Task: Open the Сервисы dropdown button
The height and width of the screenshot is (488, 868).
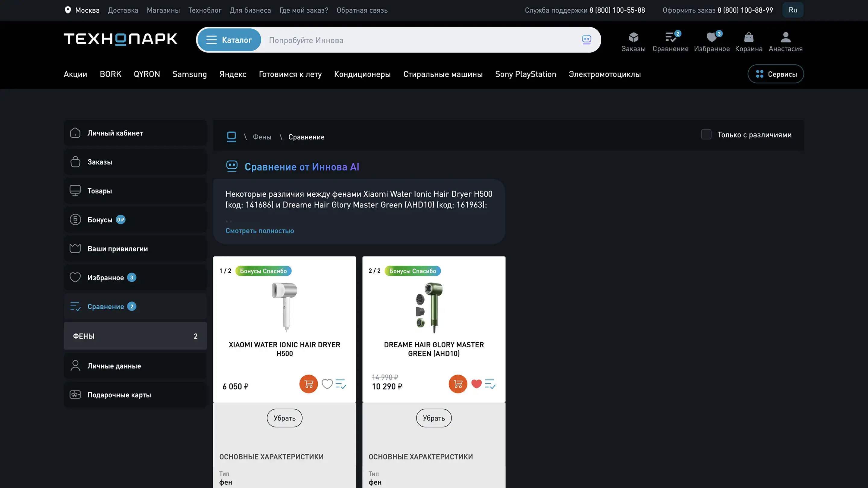Action: [x=775, y=74]
